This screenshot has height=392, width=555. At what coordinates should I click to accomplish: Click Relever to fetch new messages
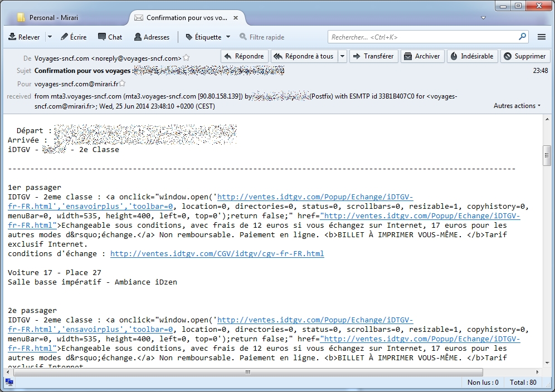(x=24, y=37)
